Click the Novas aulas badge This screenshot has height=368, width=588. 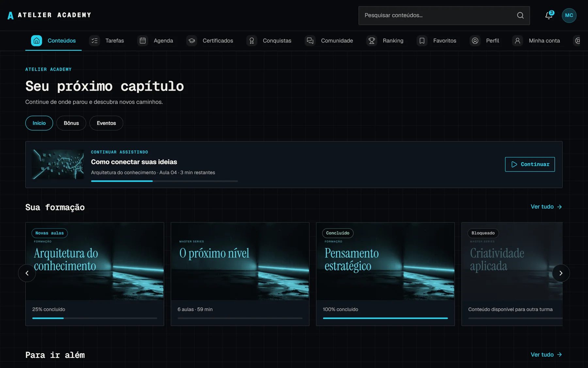point(50,233)
